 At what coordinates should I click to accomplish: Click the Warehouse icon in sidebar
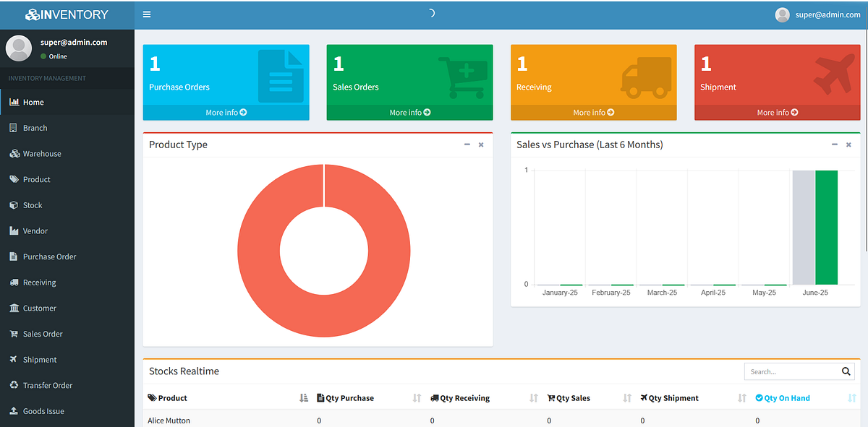click(14, 154)
